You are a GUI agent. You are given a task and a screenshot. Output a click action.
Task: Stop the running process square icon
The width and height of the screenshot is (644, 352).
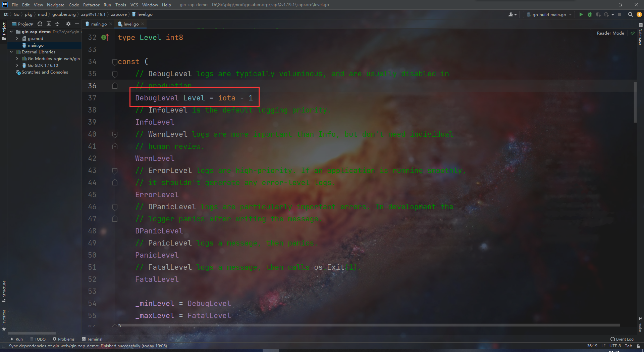[x=620, y=14]
